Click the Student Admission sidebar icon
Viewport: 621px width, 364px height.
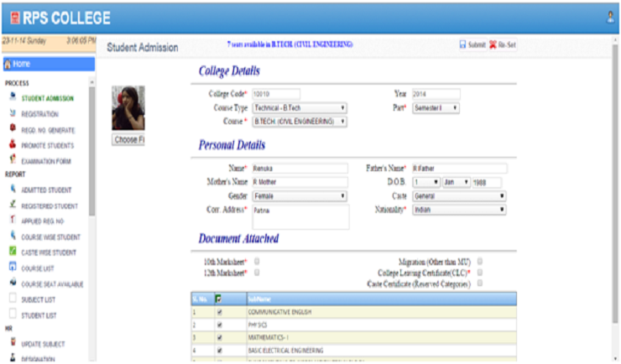pyautogui.click(x=12, y=97)
